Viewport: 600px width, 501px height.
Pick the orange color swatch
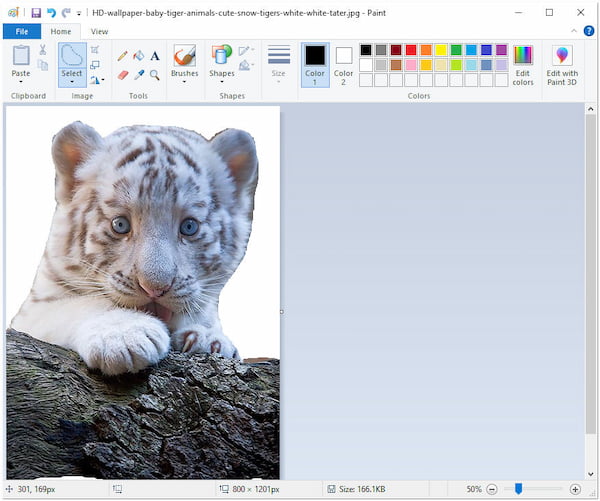(x=426, y=50)
